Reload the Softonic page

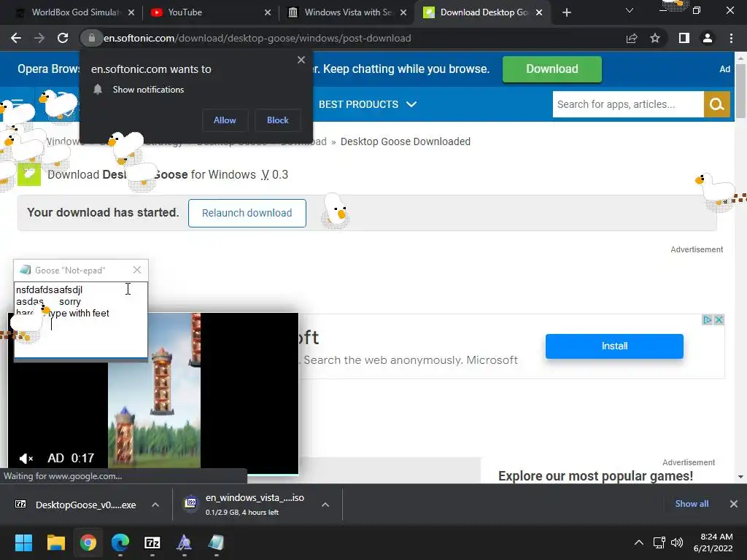[63, 38]
